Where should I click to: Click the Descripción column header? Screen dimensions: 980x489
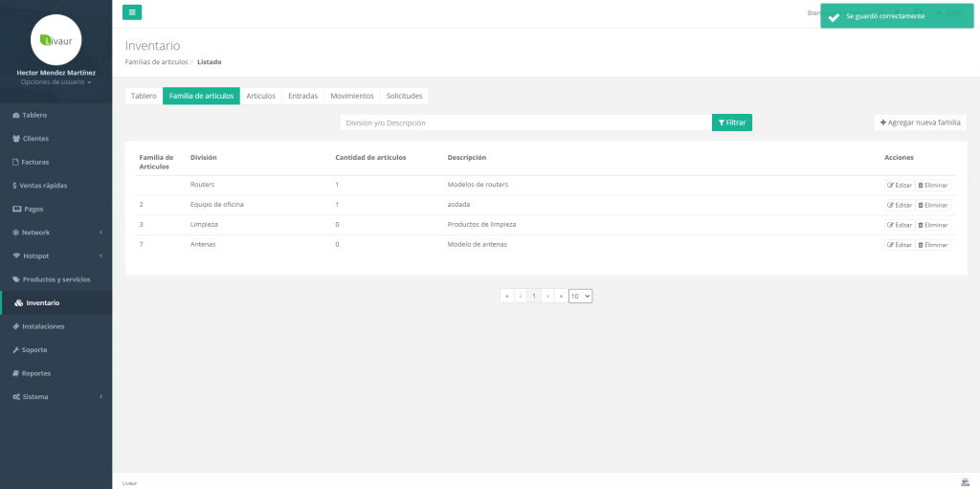[x=467, y=158]
